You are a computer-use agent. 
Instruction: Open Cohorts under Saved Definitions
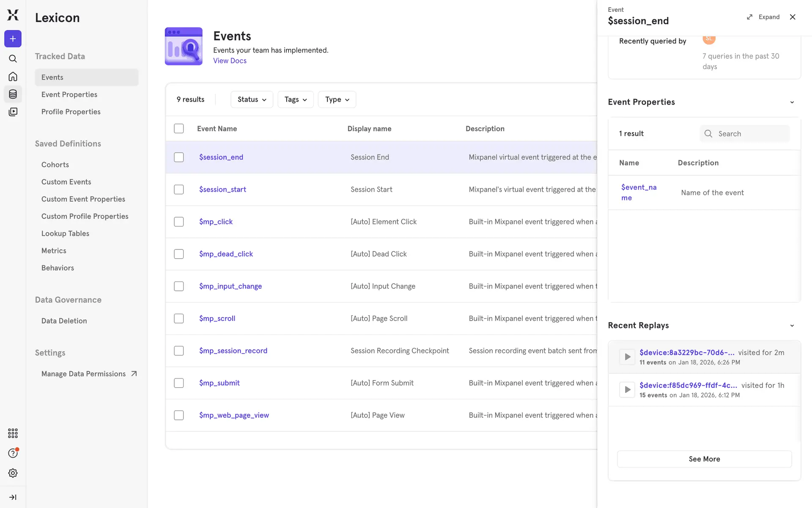pyautogui.click(x=55, y=165)
